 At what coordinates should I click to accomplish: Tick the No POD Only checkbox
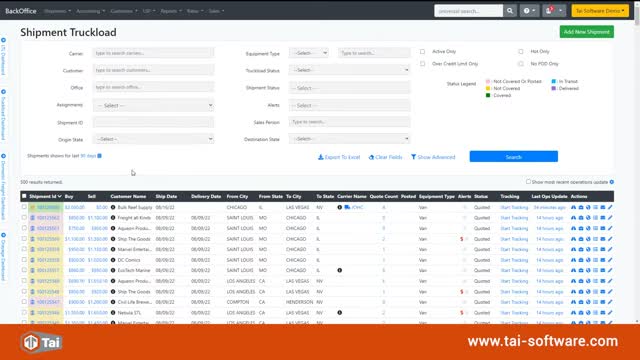tap(520, 64)
